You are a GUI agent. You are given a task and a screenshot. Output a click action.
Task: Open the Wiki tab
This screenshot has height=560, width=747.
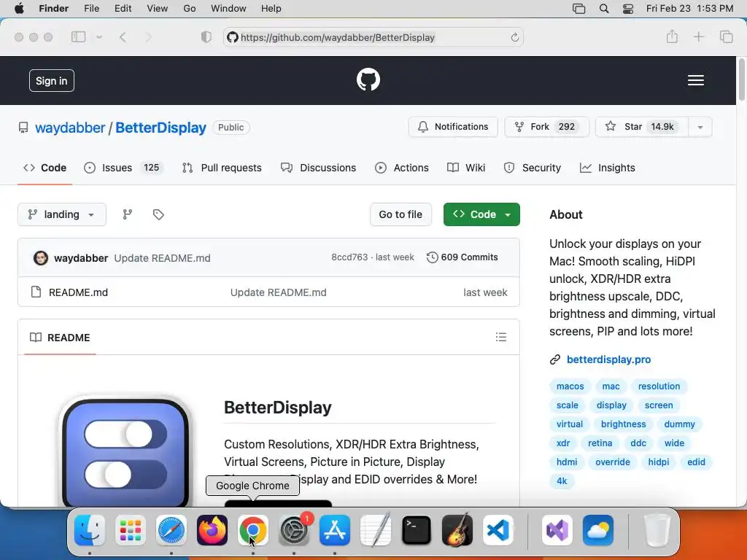pos(466,168)
